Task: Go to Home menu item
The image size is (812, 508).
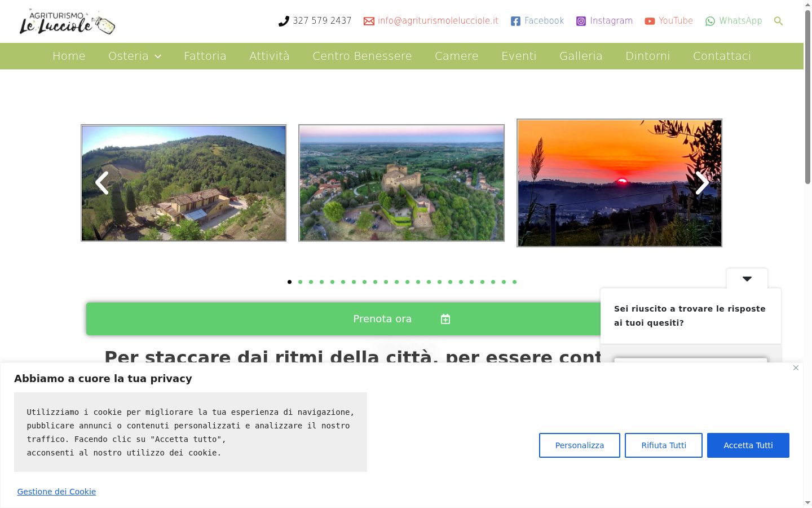Action: click(69, 56)
